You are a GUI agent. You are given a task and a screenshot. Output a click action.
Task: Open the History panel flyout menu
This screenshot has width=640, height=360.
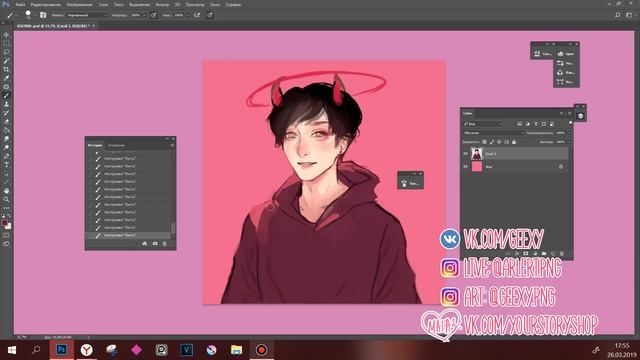(x=172, y=145)
